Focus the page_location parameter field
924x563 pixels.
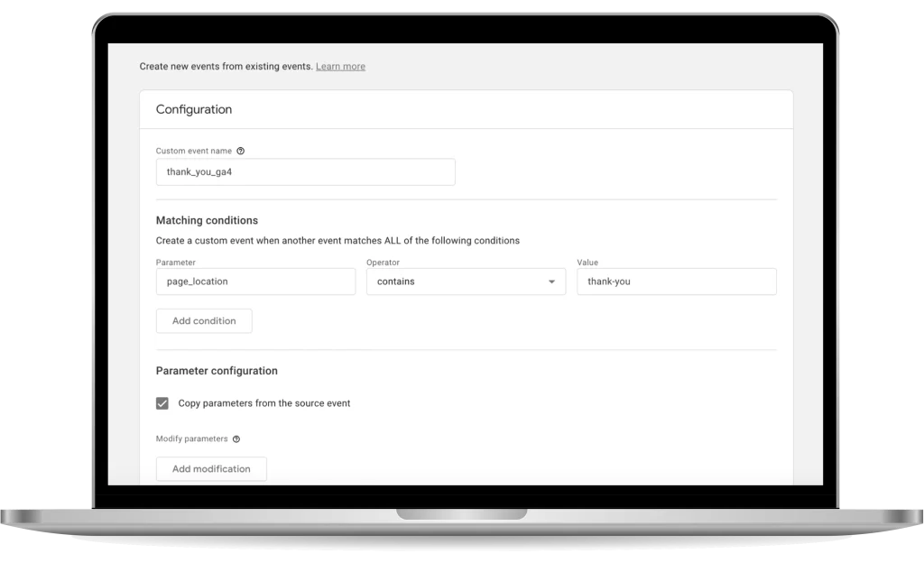coord(255,281)
